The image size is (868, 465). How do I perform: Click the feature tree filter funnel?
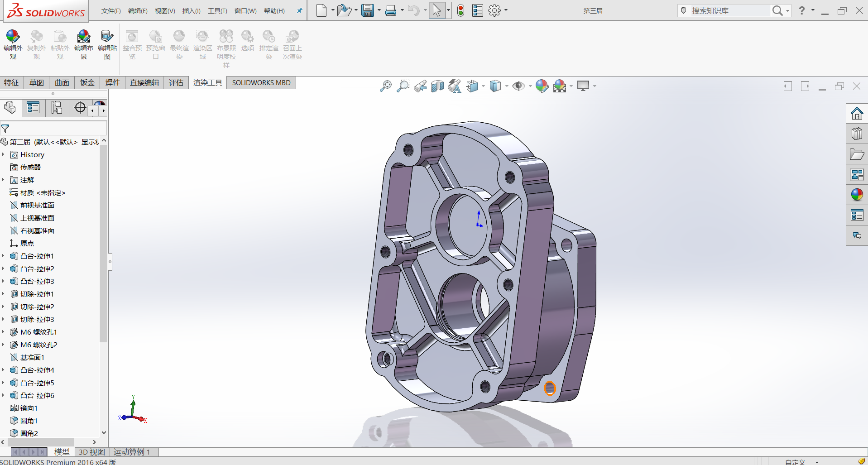click(5, 129)
